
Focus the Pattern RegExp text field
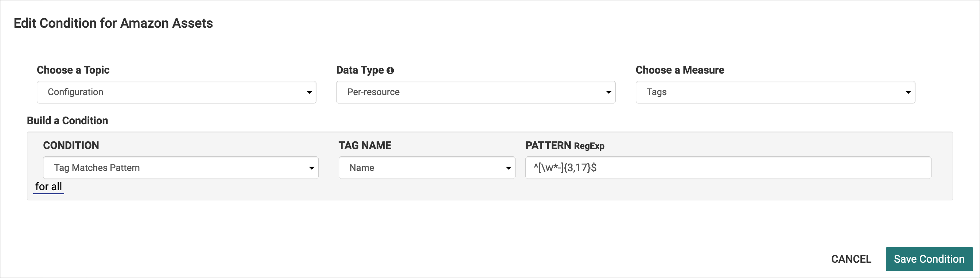tap(728, 168)
